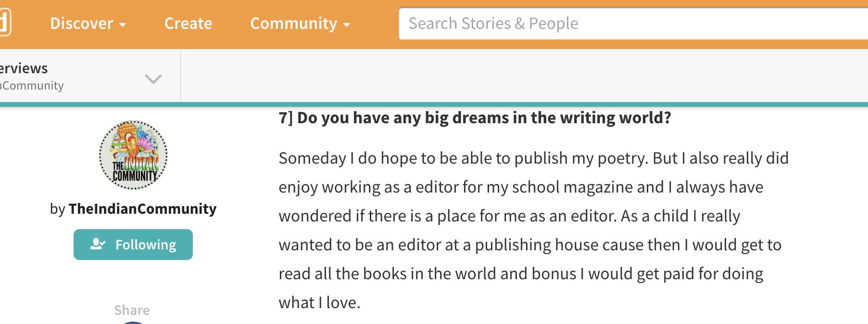Focus the Search Stories & People field

pyautogui.click(x=633, y=24)
